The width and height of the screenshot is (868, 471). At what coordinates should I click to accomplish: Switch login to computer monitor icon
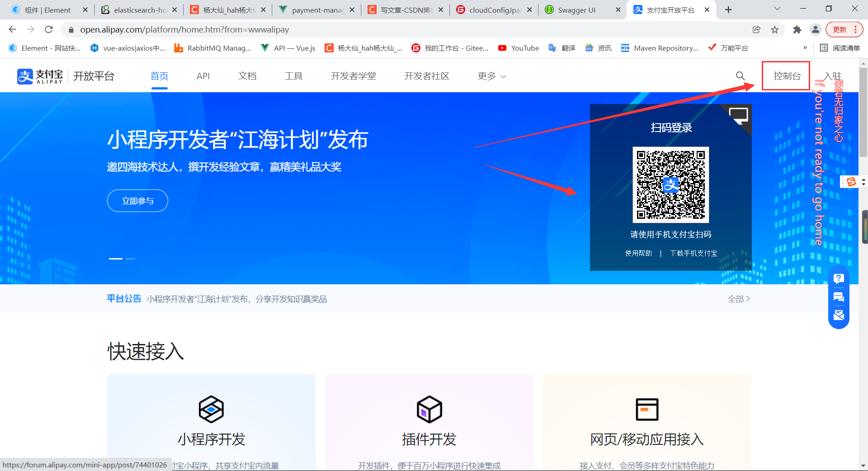[x=739, y=116]
